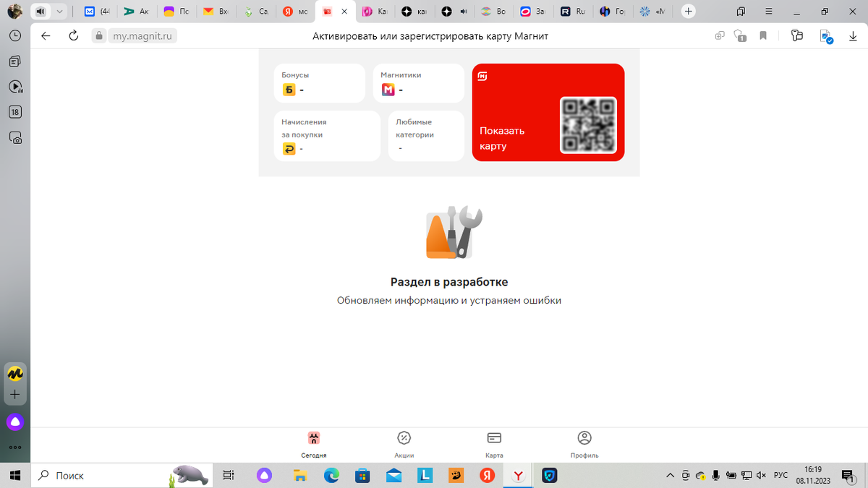
Task: Click the Магнитики M icon
Action: 388,90
